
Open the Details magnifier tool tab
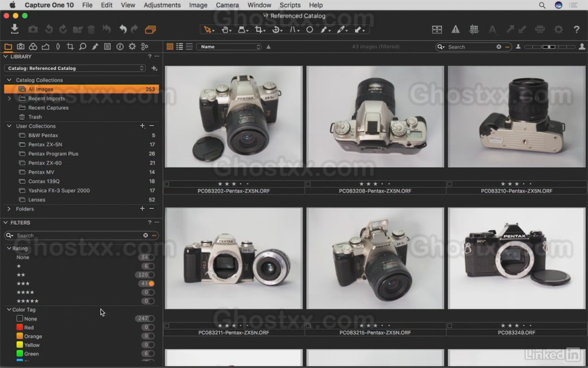point(82,47)
